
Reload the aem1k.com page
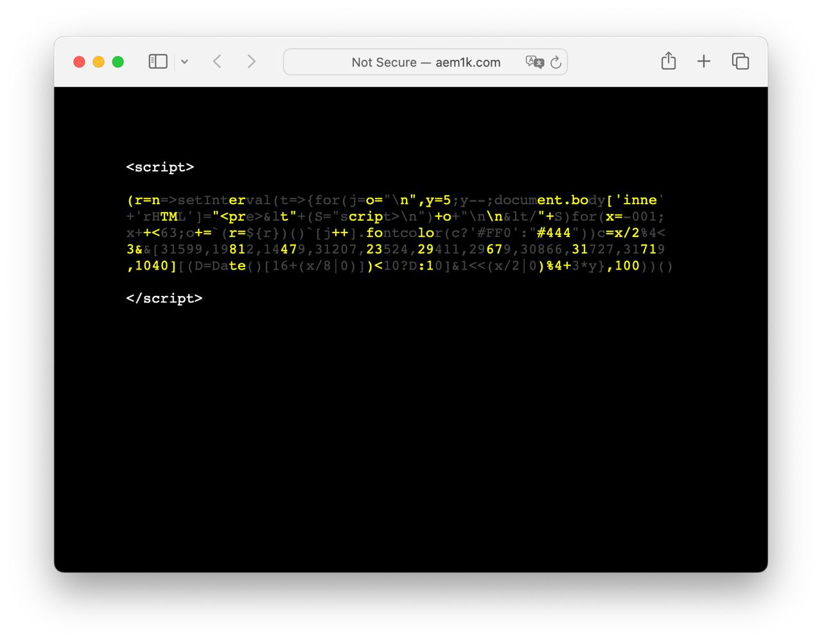pyautogui.click(x=556, y=62)
